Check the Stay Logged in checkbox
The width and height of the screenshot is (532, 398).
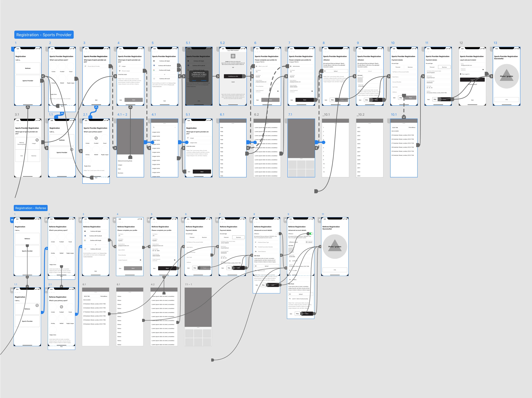[461, 74]
